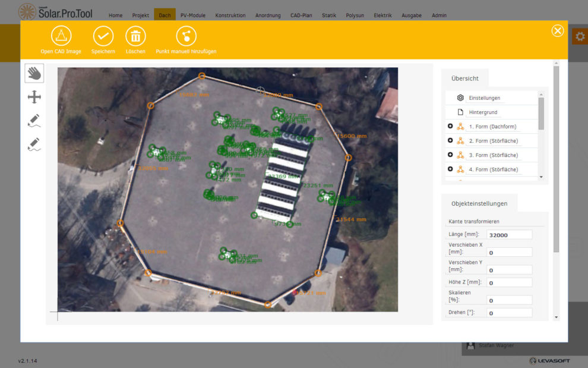Expand 2. Form (Störfläche) node
The height and width of the screenshot is (368, 588).
450,140
